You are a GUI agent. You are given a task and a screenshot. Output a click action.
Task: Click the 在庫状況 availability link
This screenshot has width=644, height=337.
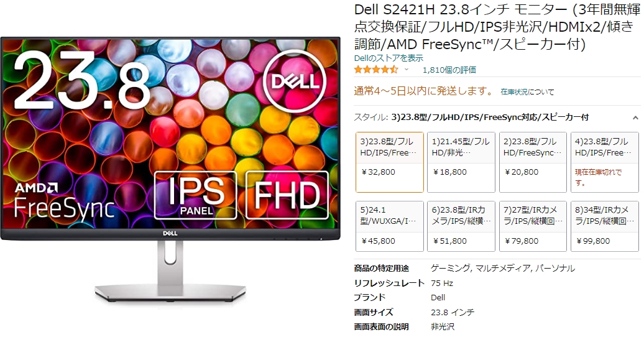click(x=514, y=92)
